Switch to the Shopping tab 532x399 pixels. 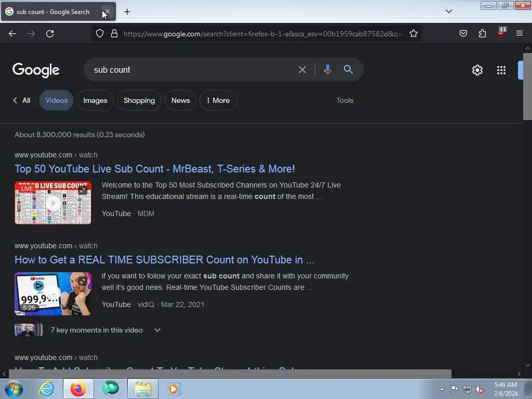(139, 100)
